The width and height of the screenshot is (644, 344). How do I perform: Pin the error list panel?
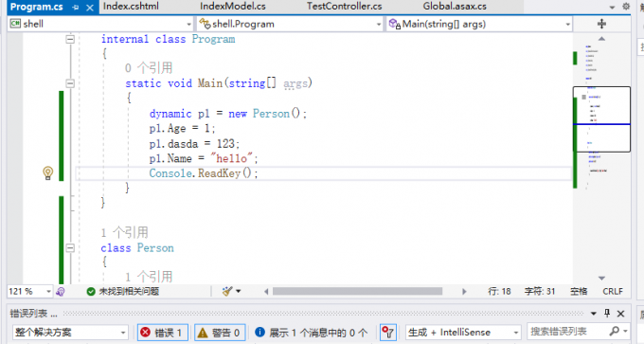pos(607,313)
